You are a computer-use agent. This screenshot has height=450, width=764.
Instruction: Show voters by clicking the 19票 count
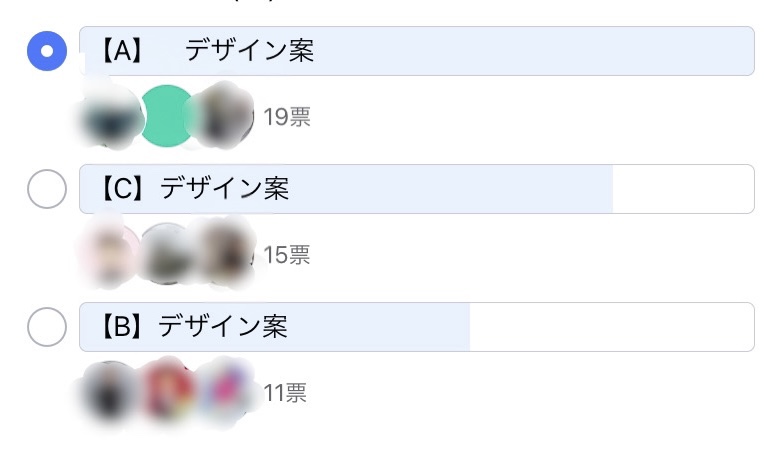click(x=287, y=117)
